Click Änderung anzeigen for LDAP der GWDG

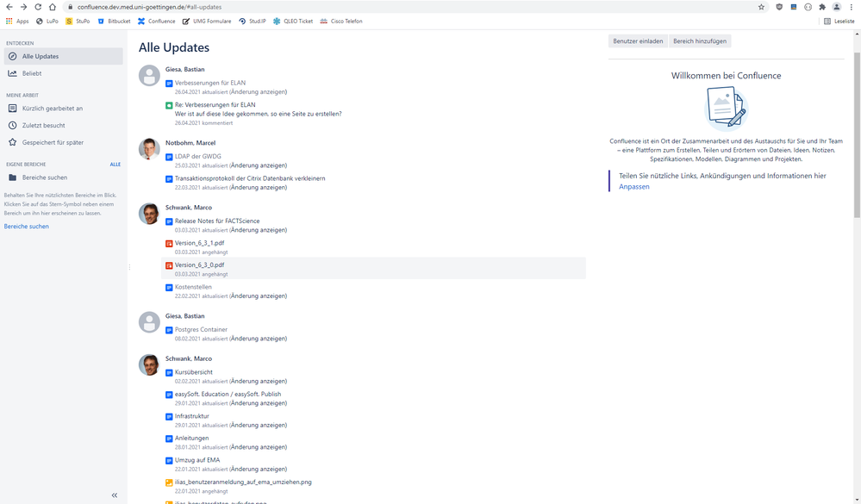click(258, 165)
